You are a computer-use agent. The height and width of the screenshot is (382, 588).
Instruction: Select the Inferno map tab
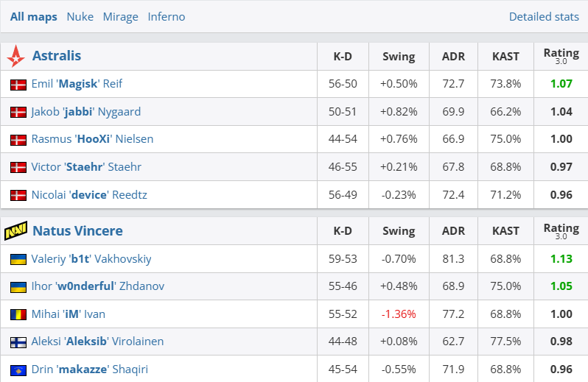[x=167, y=16]
